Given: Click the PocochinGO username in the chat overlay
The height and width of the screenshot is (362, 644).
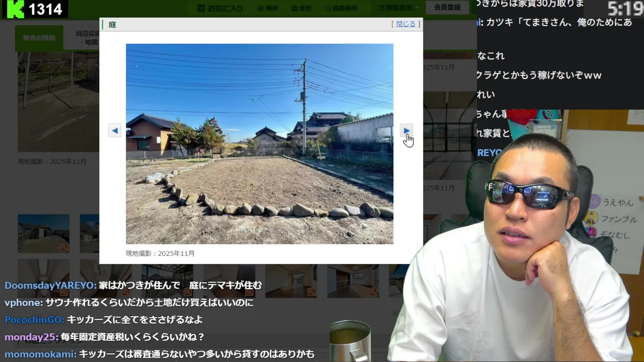Looking at the screenshot, I should click(x=34, y=320).
